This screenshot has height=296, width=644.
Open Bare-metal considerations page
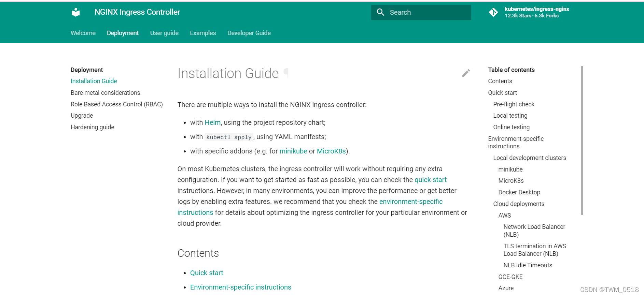[x=106, y=93]
